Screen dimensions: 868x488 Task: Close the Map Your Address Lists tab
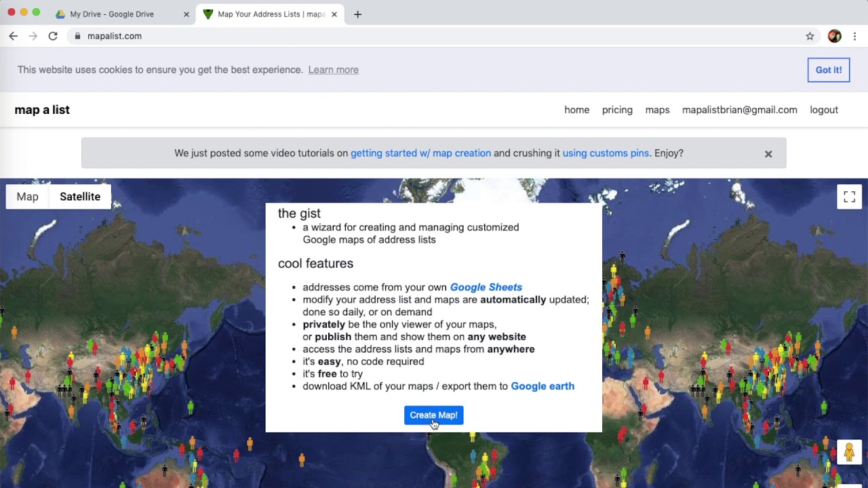coord(334,14)
